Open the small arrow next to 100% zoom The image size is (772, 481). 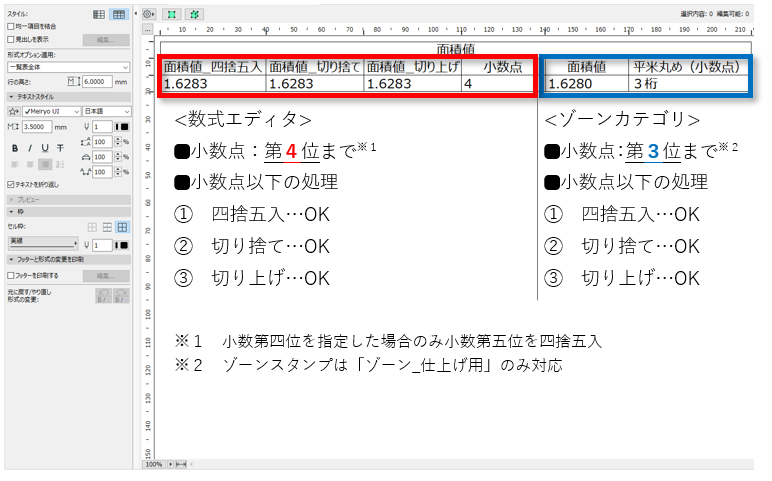coord(170,464)
